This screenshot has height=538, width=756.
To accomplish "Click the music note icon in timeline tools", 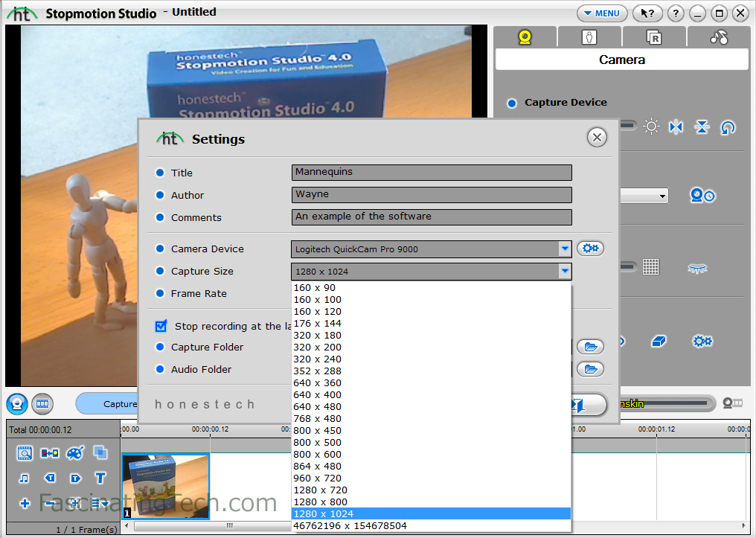I will pos(24,478).
